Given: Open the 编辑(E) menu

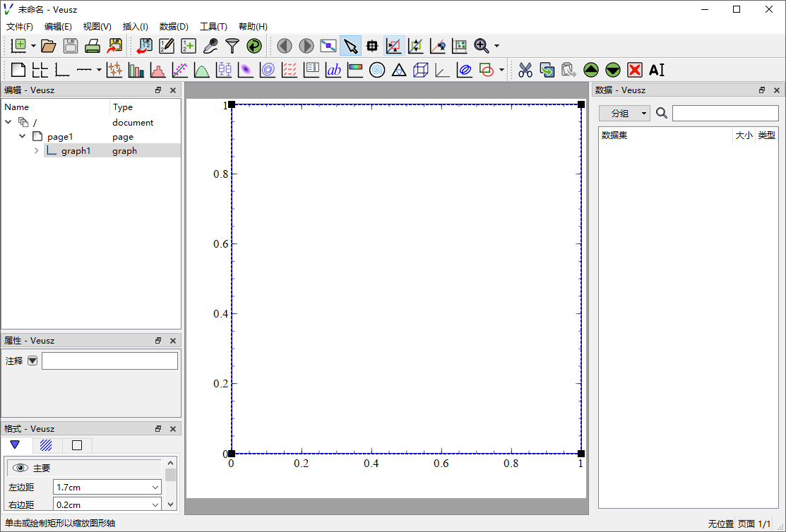Looking at the screenshot, I should [58, 27].
